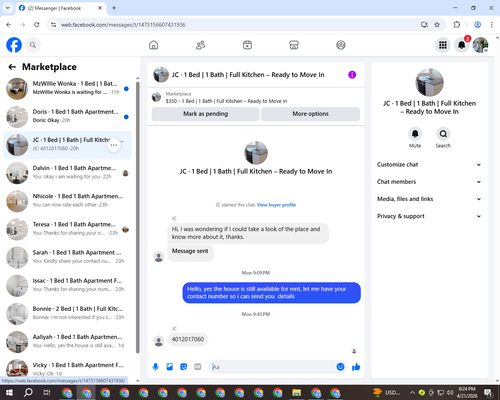Viewport: 500px width, 400px height.
Task: Show hidden system tray icons
Action: coord(412,392)
